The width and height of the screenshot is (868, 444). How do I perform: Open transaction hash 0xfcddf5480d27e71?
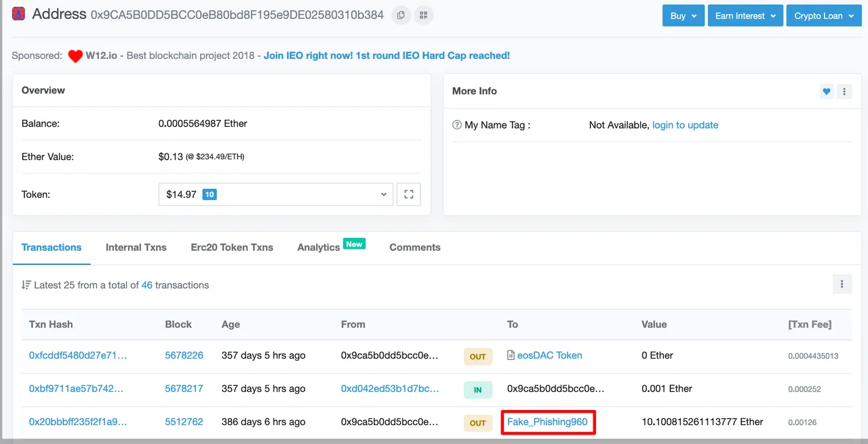tap(78, 355)
